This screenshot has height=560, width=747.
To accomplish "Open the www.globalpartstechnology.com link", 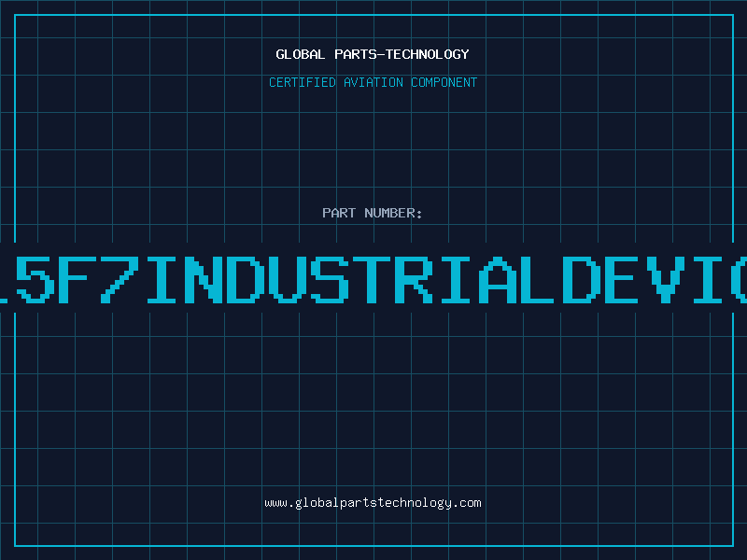I will click(x=373, y=503).
